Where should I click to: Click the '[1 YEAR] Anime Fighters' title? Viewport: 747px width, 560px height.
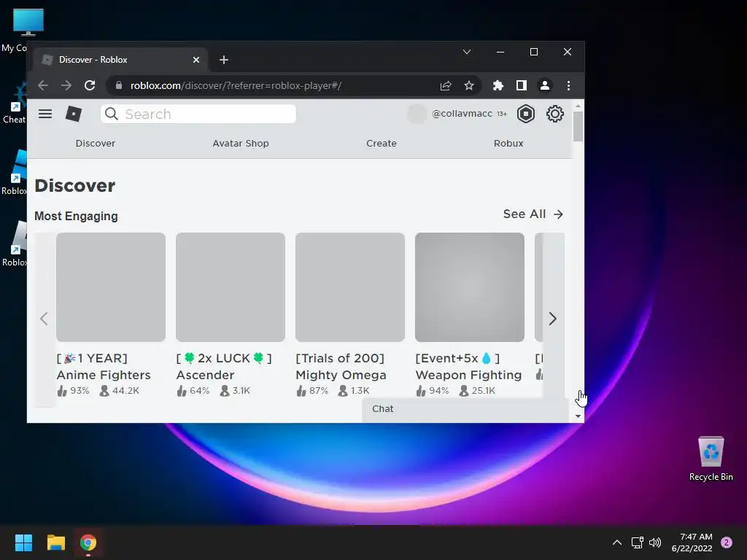(104, 367)
